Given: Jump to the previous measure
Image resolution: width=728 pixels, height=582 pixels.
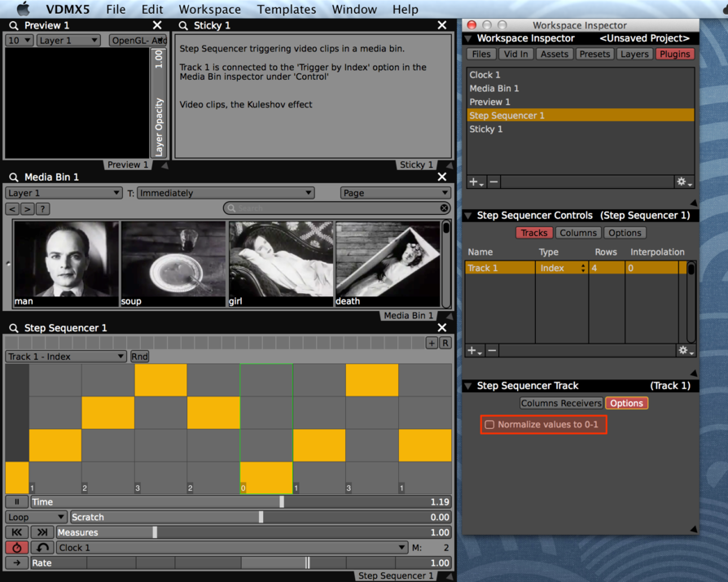Looking at the screenshot, I should [17, 532].
